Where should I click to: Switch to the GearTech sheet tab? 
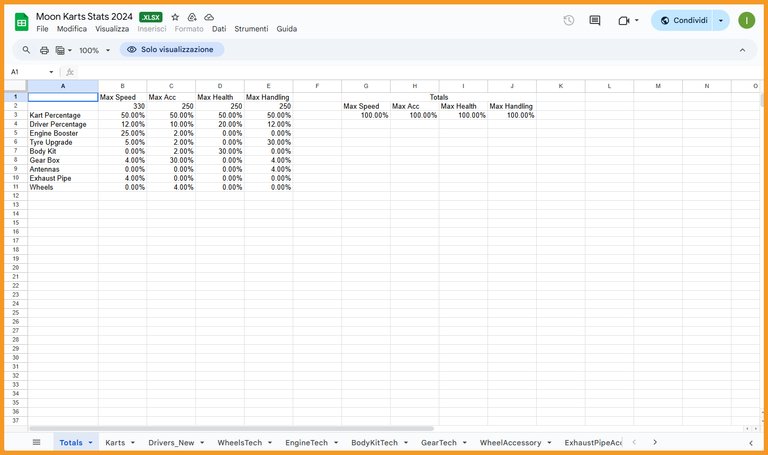tap(439, 443)
